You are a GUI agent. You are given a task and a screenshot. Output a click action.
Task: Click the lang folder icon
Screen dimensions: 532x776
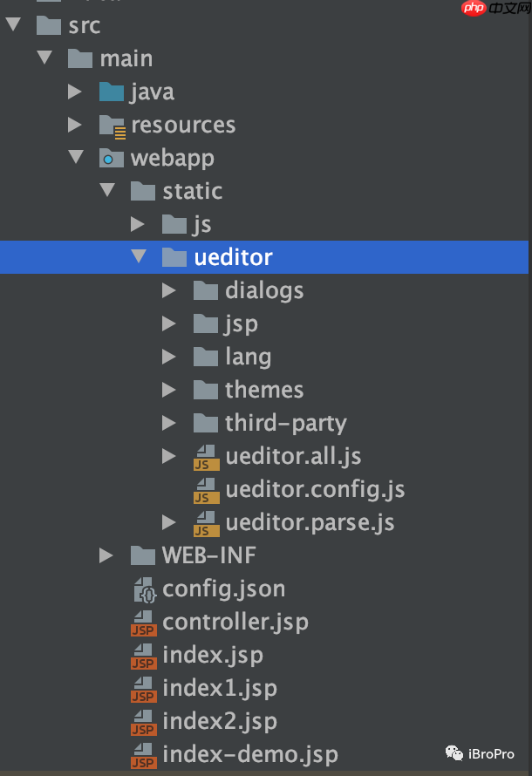pos(206,357)
